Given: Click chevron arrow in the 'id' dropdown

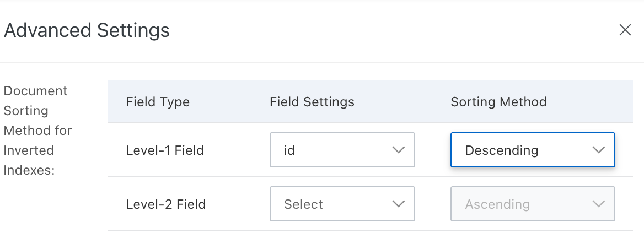Looking at the screenshot, I should click(398, 150).
